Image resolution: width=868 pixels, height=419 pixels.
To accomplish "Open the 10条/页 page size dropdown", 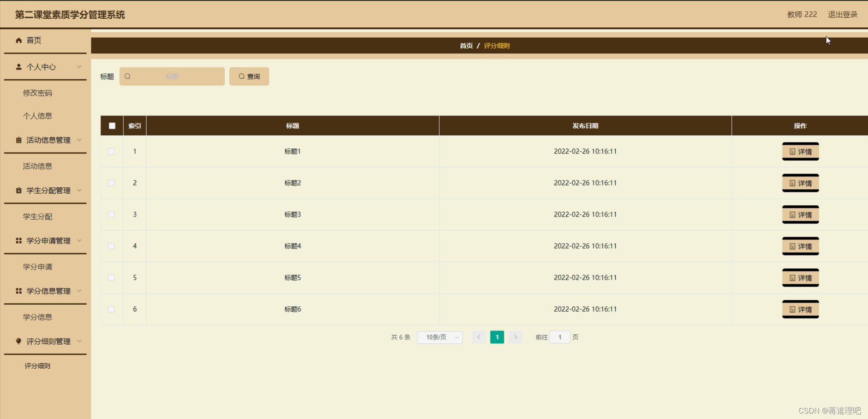I will tap(439, 337).
